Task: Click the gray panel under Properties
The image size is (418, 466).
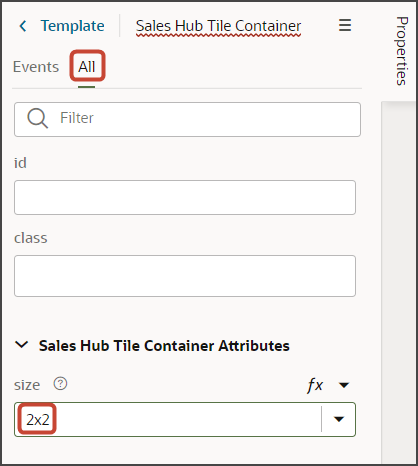Action: coord(398,283)
